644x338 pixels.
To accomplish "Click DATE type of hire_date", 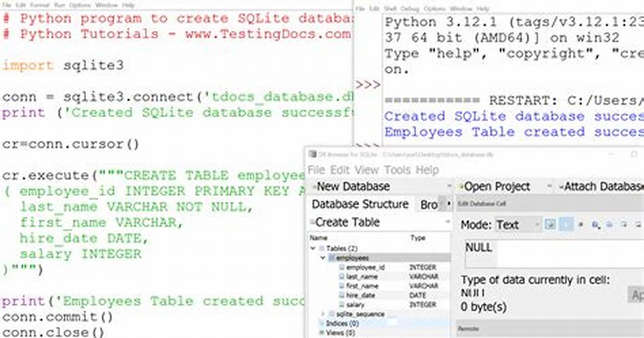I will coord(417,295).
